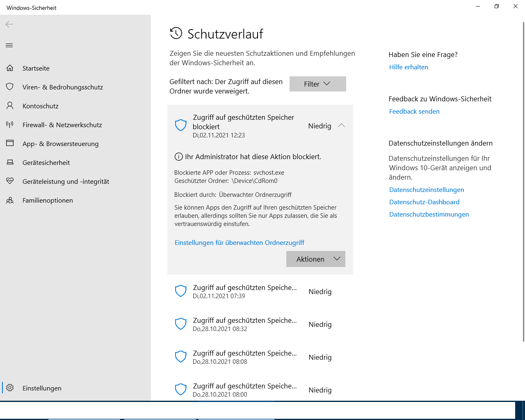Viewport: 525px width, 420px height.
Task: Click the text 'svchost.exe'
Action: point(269,173)
